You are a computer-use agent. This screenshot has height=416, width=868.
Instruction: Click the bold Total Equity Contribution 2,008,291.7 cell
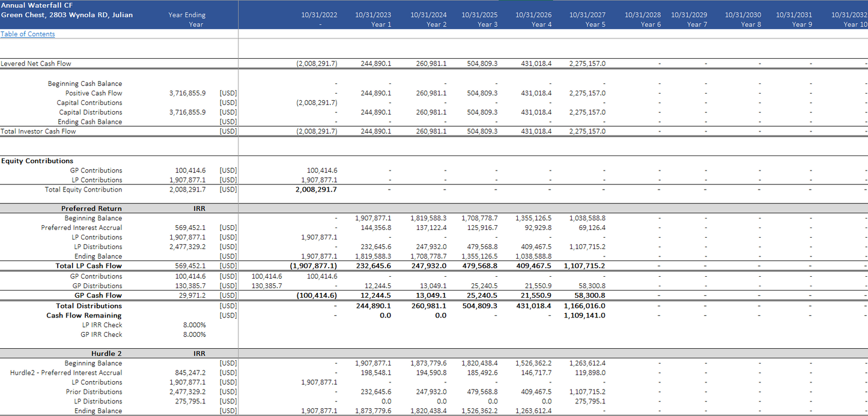[316, 190]
